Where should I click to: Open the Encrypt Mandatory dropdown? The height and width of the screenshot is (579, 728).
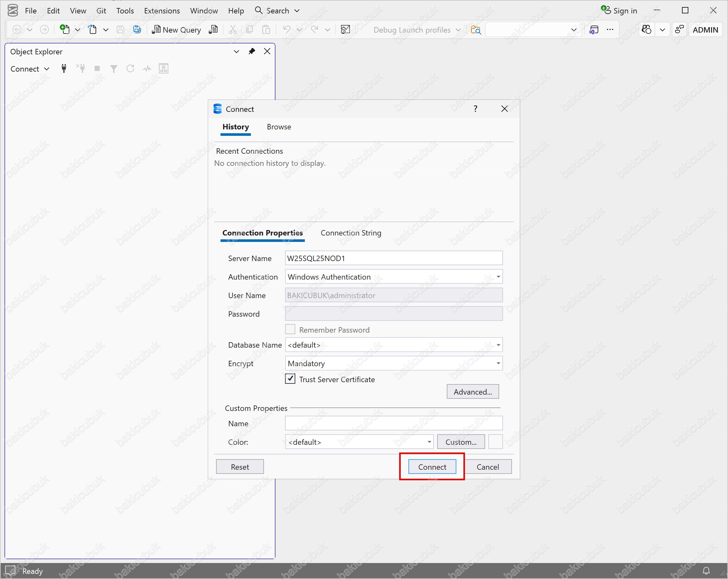click(498, 363)
